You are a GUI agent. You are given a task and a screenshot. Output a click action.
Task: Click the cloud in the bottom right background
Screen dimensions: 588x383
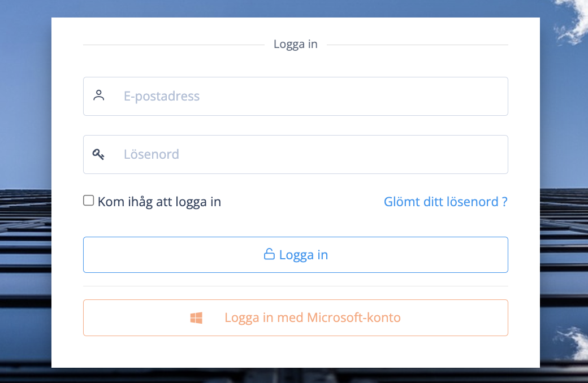click(571, 342)
